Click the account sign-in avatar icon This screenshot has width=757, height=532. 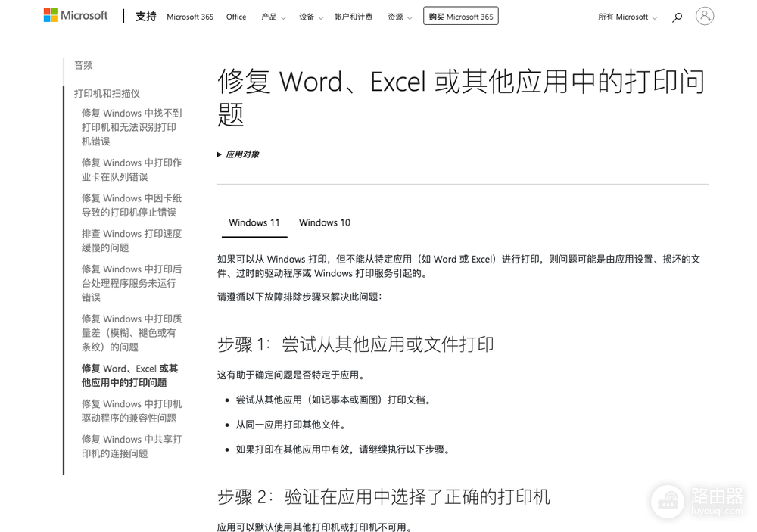point(705,16)
